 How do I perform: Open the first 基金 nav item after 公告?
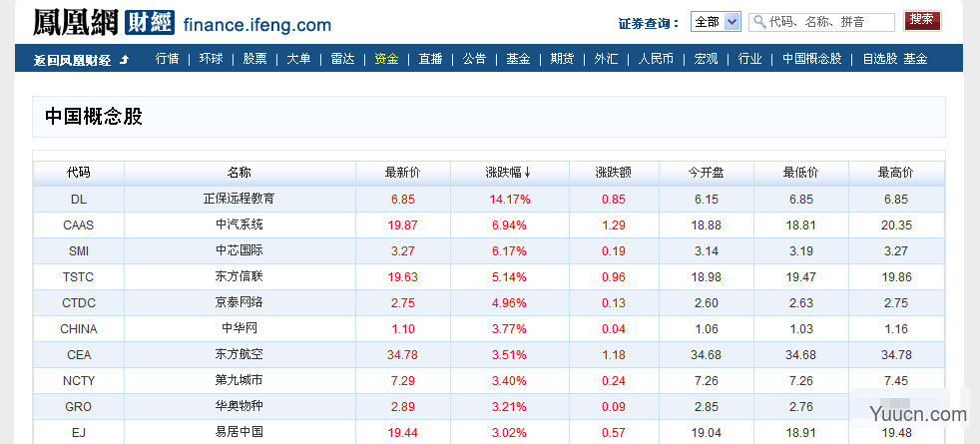tap(518, 59)
